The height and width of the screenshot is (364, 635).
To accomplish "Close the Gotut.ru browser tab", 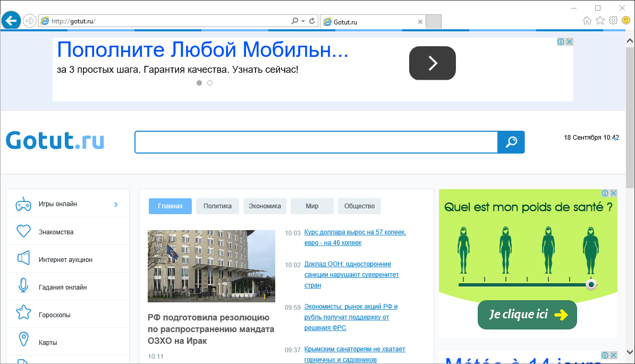I will point(420,22).
